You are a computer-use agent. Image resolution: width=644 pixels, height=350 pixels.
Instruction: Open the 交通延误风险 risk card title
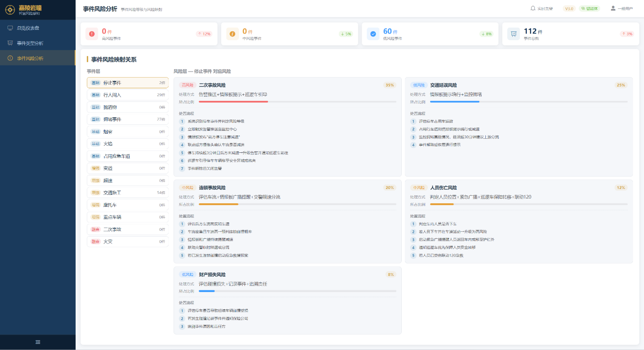[x=443, y=85]
